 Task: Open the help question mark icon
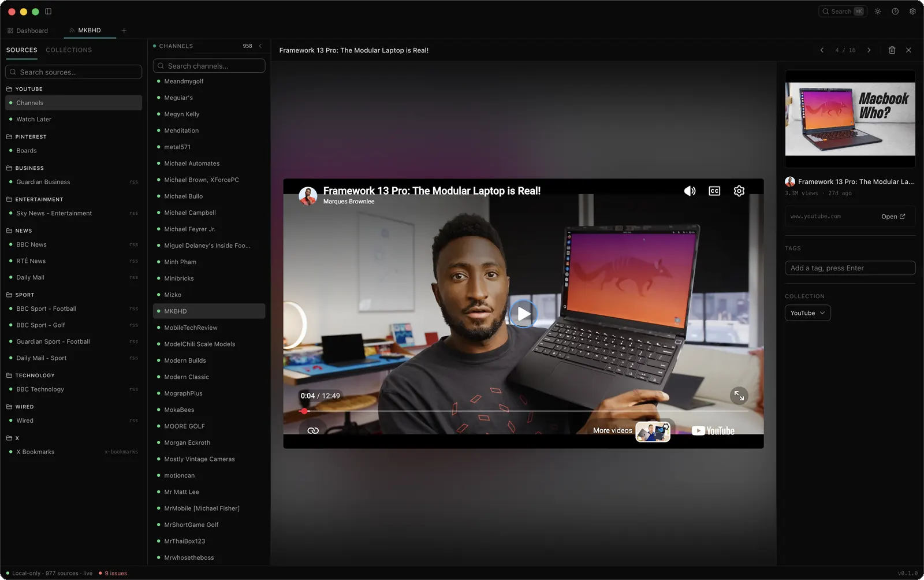pos(895,12)
